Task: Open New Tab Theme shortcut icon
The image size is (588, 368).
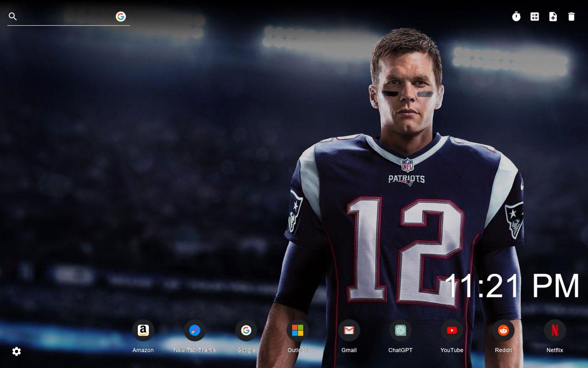Action: point(195,330)
